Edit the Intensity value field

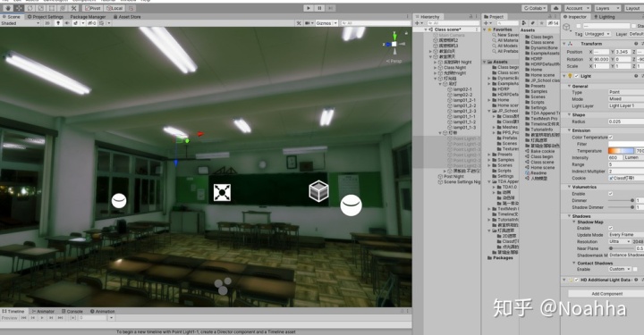pos(614,158)
